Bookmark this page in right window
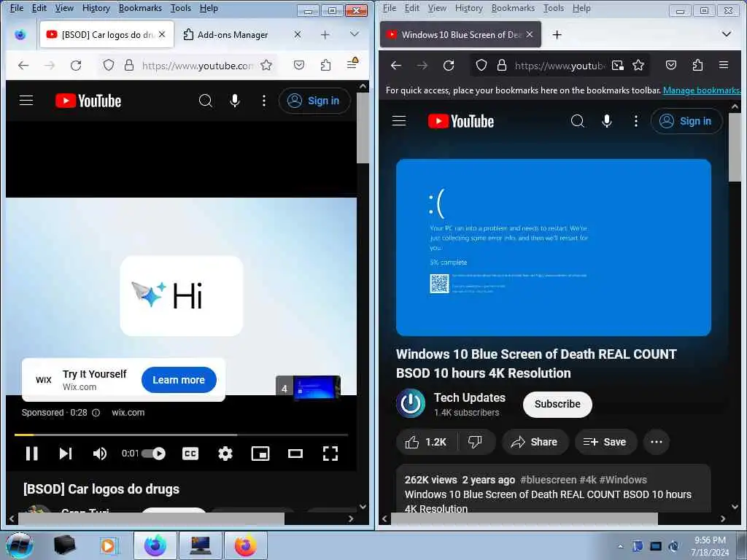This screenshot has height=560, width=747. [638, 65]
